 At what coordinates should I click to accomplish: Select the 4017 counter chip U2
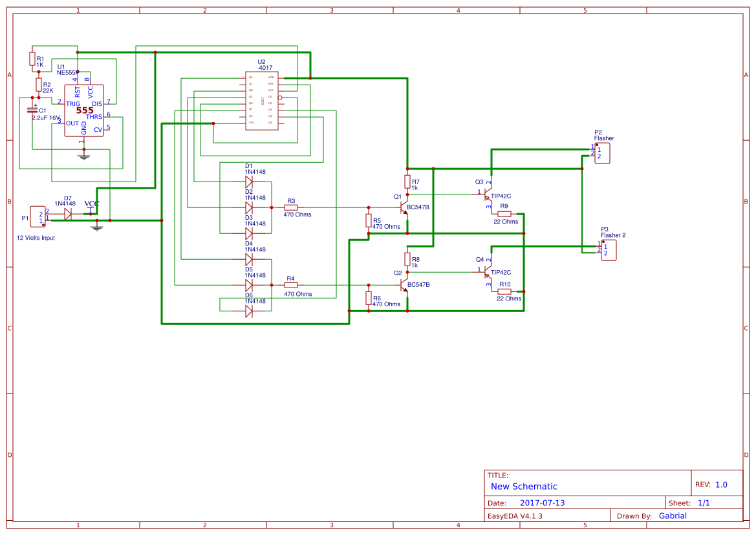tap(262, 100)
